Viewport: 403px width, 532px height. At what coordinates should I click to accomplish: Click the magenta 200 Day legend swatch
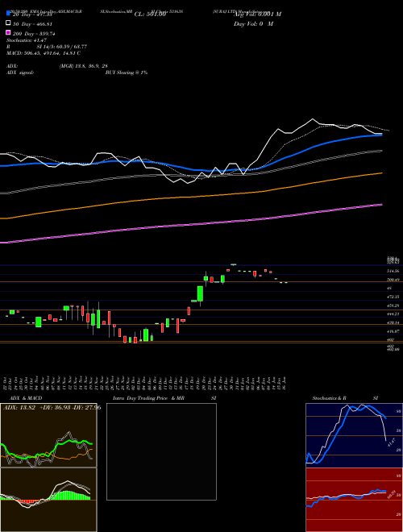pos(8,32)
